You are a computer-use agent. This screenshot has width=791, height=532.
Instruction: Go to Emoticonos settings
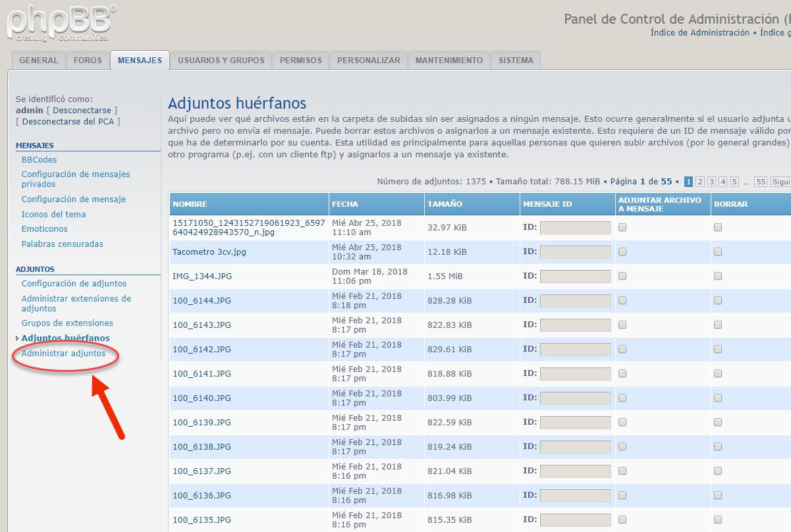coord(44,228)
